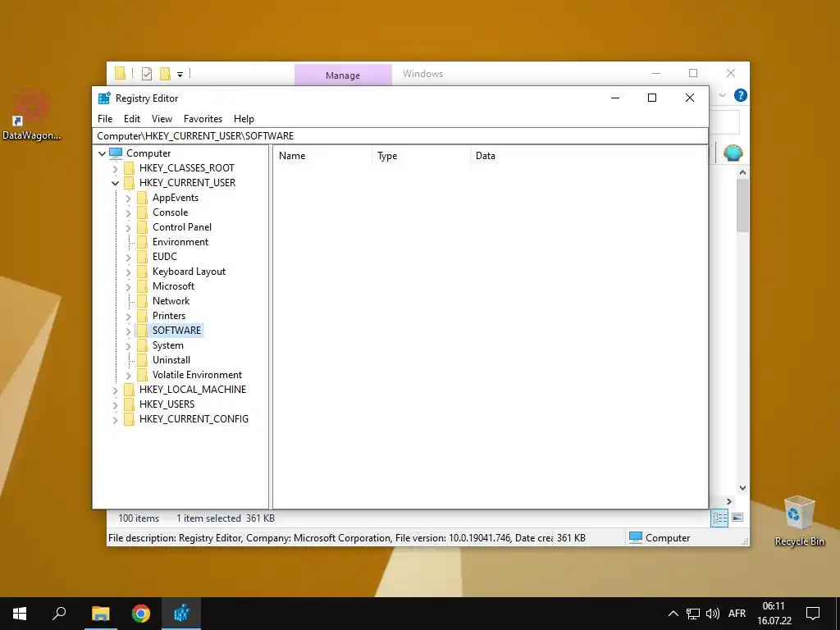Select the Computer icon in the tree
Image resolution: width=840 pixels, height=630 pixels.
coord(116,153)
